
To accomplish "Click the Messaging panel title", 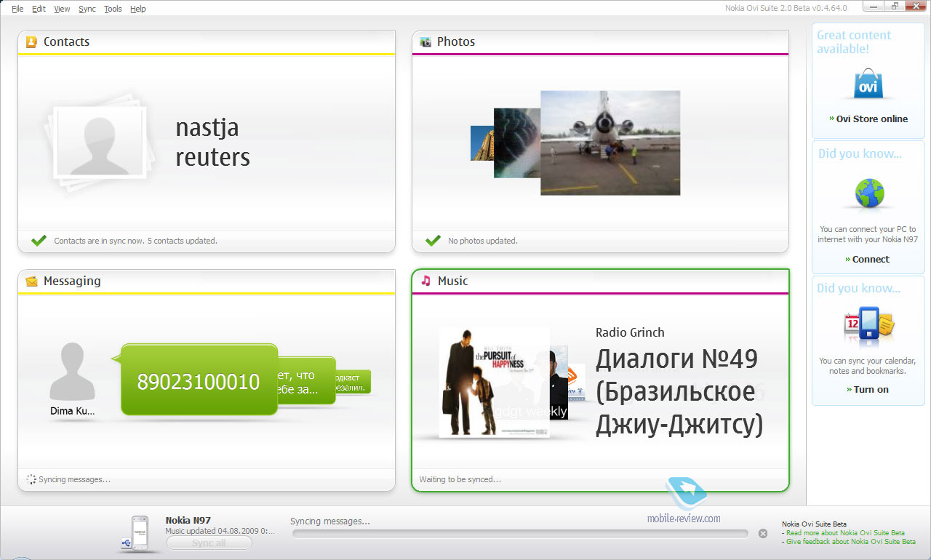I will pyautogui.click(x=72, y=281).
